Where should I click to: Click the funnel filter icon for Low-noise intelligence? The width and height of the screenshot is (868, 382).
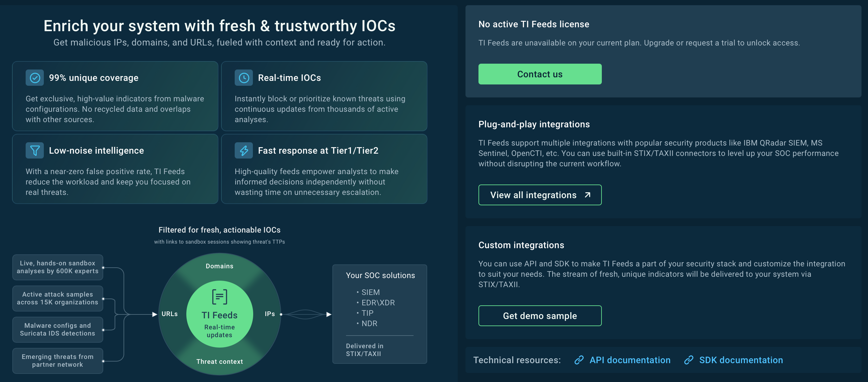(x=35, y=150)
